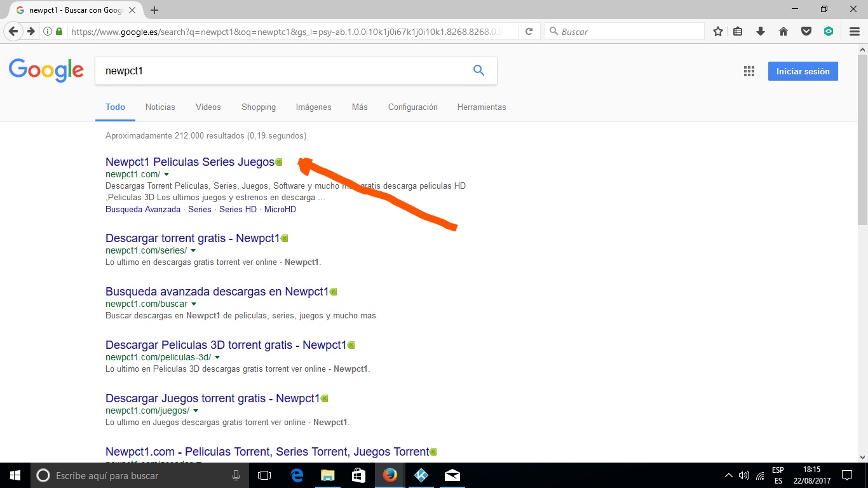This screenshot has height=488, width=868.
Task: Open Descargar Juegos torrent gratis result
Action: click(213, 398)
